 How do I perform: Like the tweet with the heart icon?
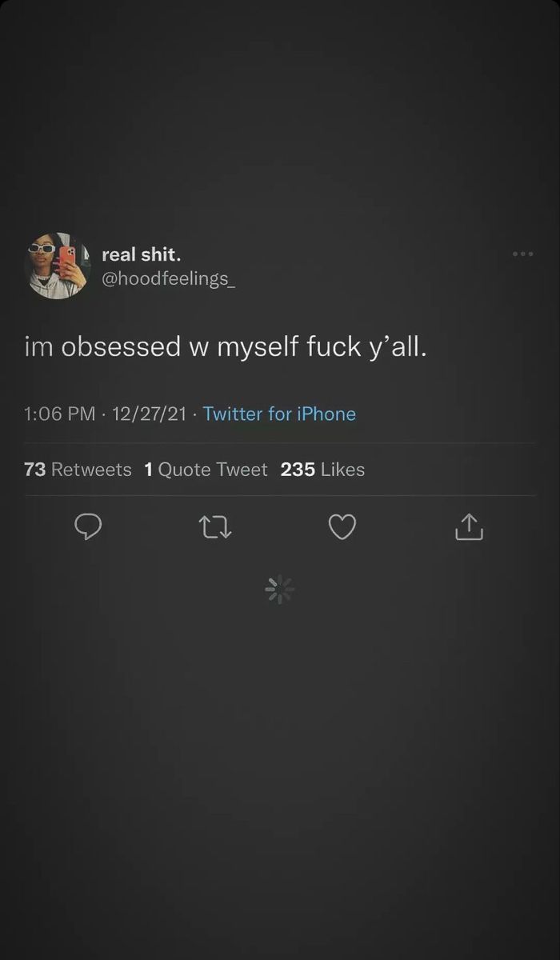tap(342, 526)
